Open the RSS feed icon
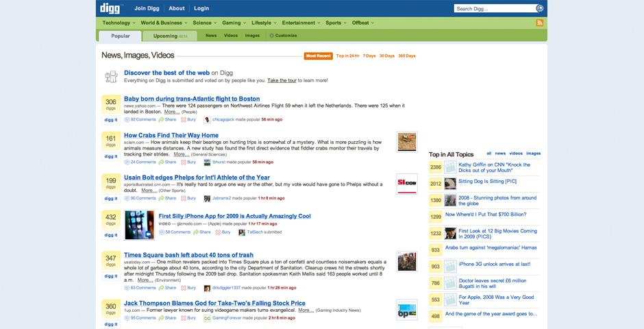The image size is (644, 329). tap(540, 23)
